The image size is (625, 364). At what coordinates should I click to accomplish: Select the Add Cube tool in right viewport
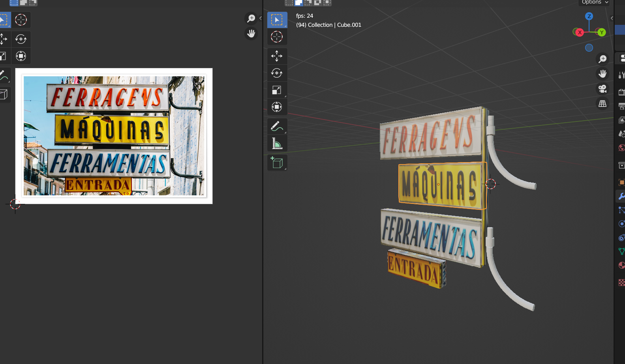(277, 163)
